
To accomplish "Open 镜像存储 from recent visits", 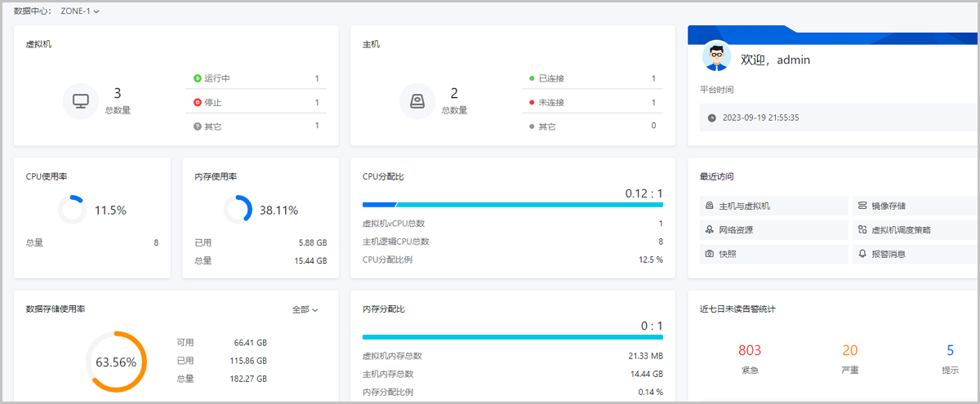I will 889,206.
